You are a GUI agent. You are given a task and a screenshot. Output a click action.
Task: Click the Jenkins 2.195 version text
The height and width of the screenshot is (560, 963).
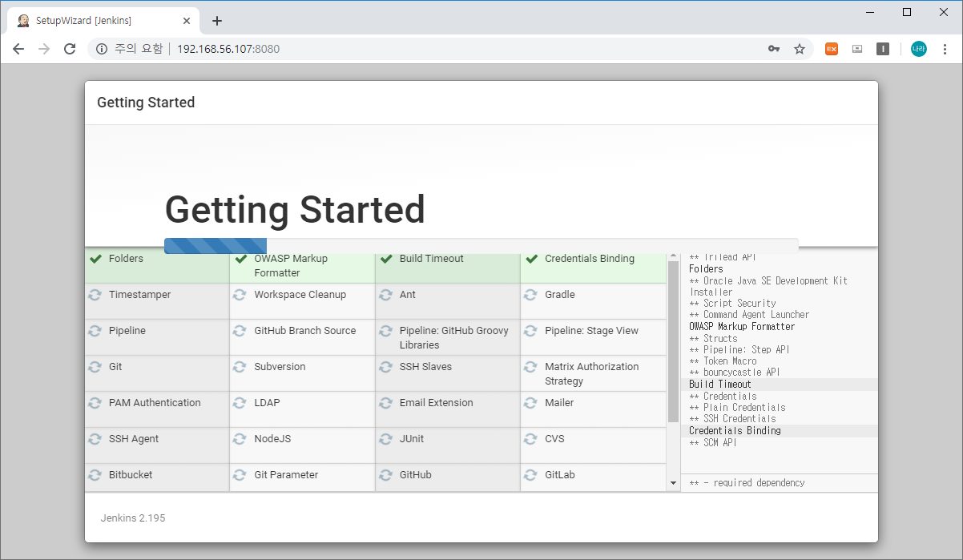click(133, 518)
